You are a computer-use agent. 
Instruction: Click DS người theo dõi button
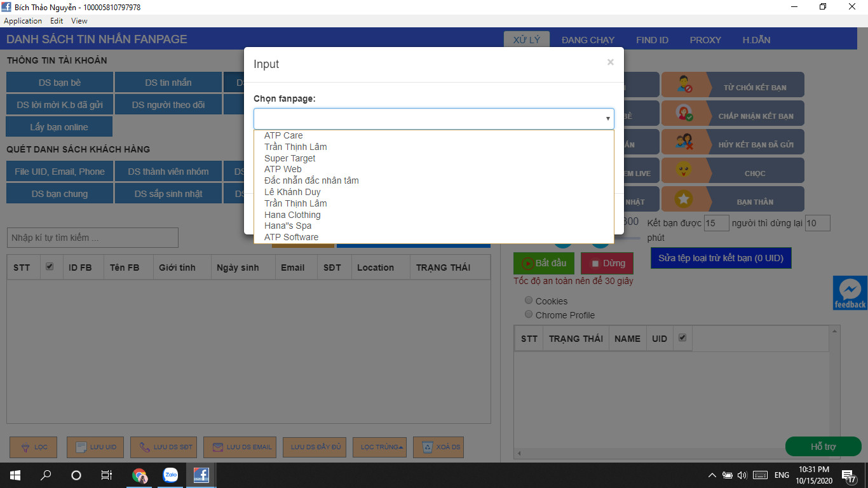168,105
